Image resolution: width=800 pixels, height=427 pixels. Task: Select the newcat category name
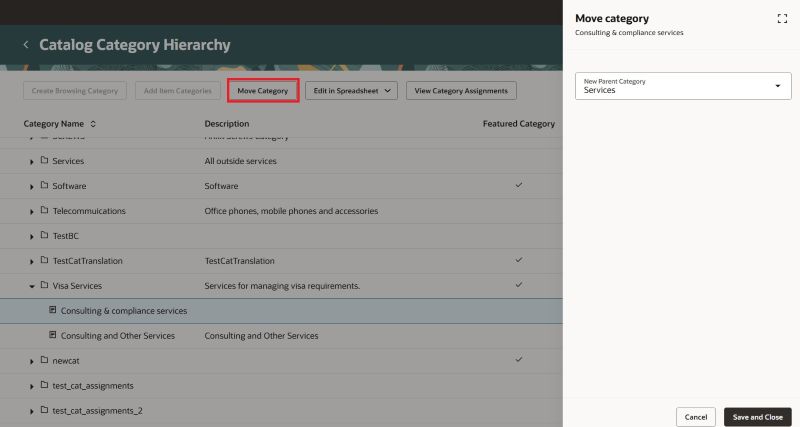[66, 361]
